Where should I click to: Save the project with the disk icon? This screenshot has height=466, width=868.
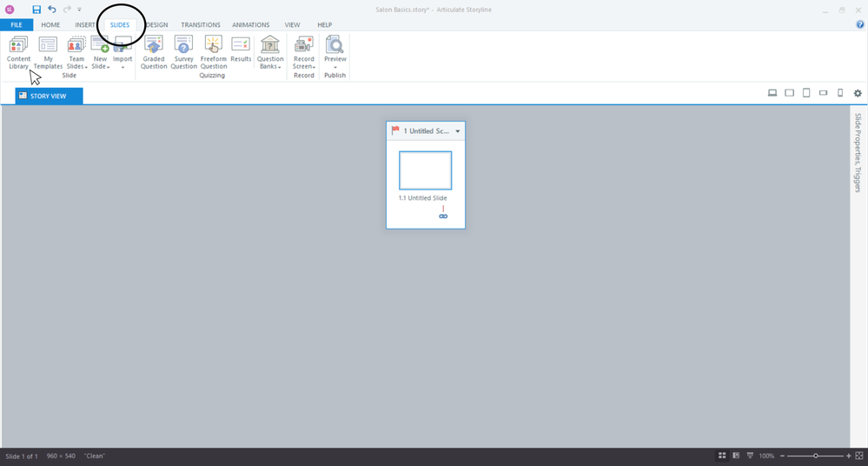click(x=36, y=10)
